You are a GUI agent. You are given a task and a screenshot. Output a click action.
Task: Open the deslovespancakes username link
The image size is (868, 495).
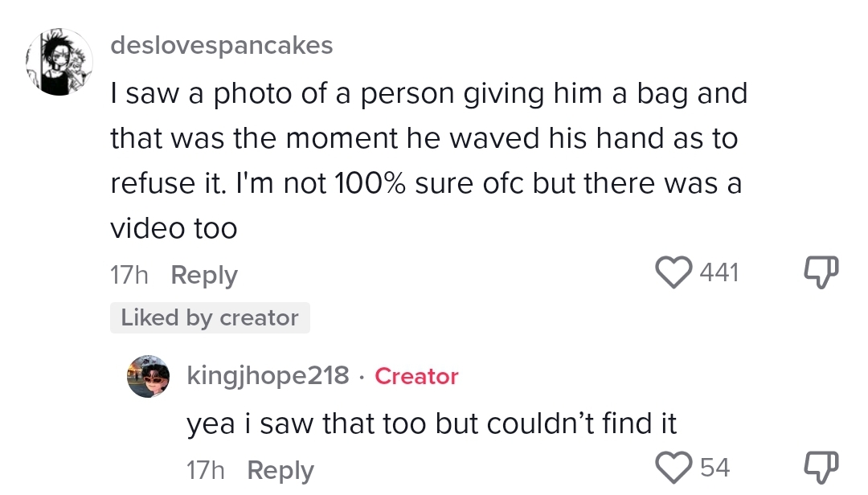221,45
